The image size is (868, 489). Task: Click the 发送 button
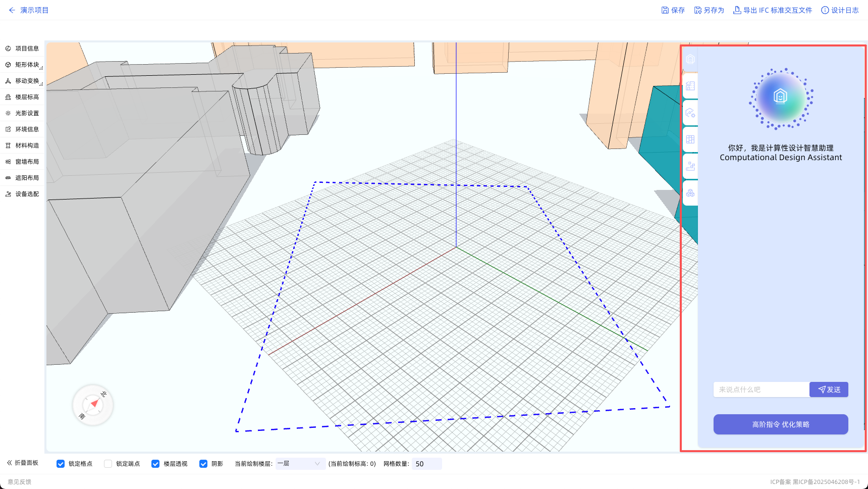tap(829, 389)
